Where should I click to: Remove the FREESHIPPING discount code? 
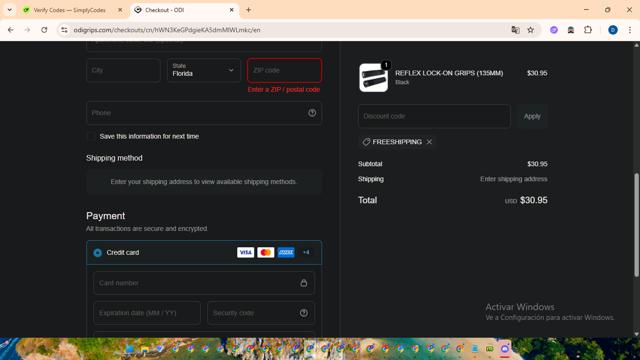click(x=429, y=142)
